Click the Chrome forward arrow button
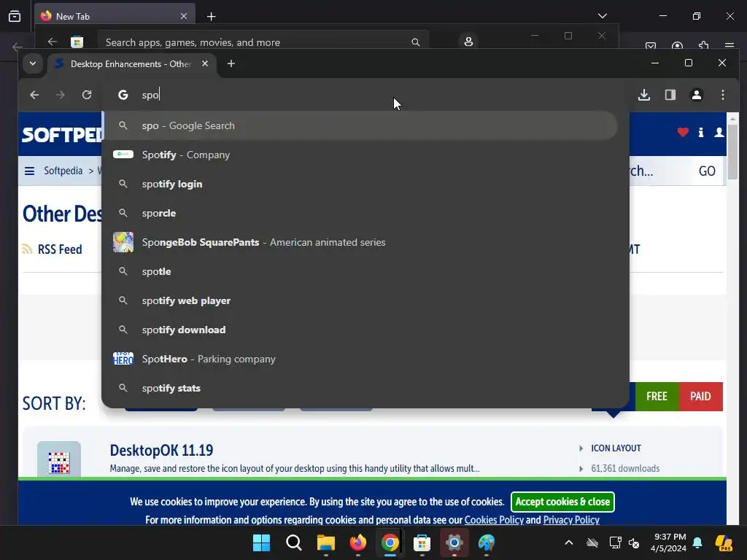 tap(60, 95)
